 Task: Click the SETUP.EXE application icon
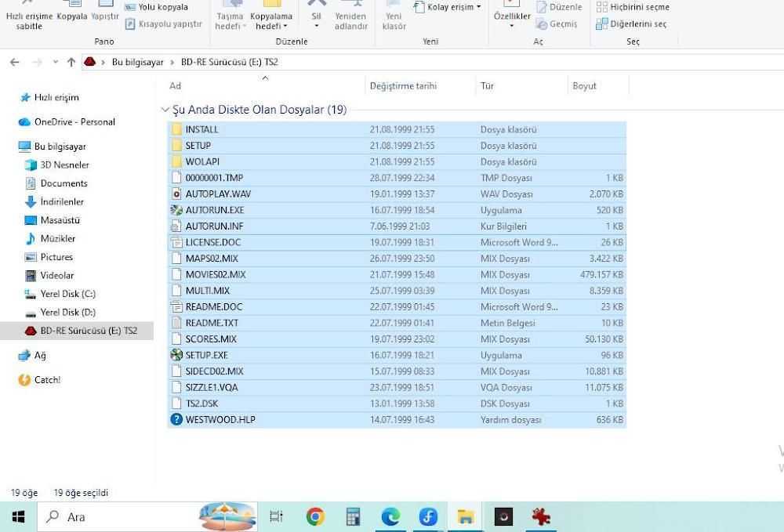click(176, 355)
